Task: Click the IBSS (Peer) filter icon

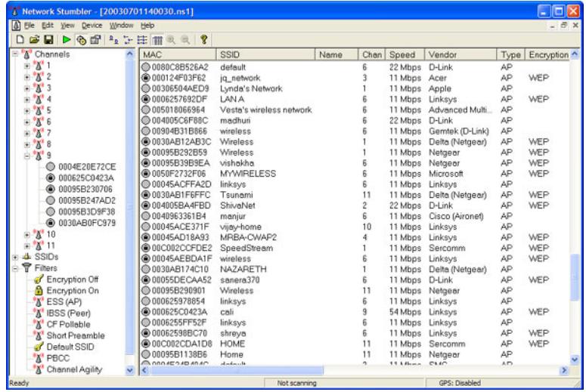Action: tap(39, 313)
